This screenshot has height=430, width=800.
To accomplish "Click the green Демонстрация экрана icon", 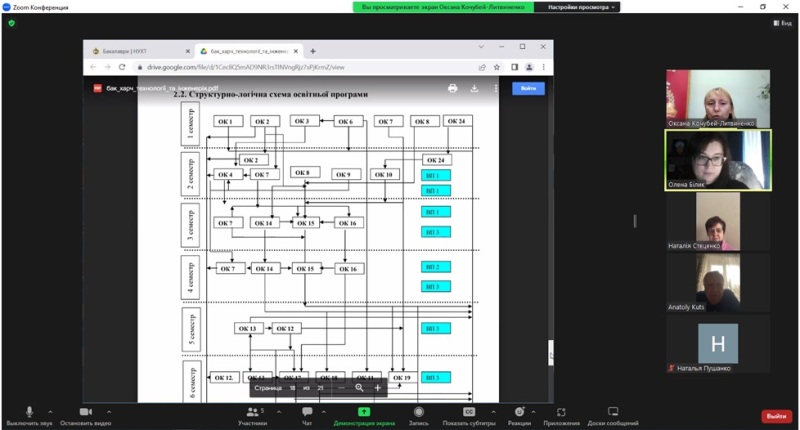I will tap(364, 412).
